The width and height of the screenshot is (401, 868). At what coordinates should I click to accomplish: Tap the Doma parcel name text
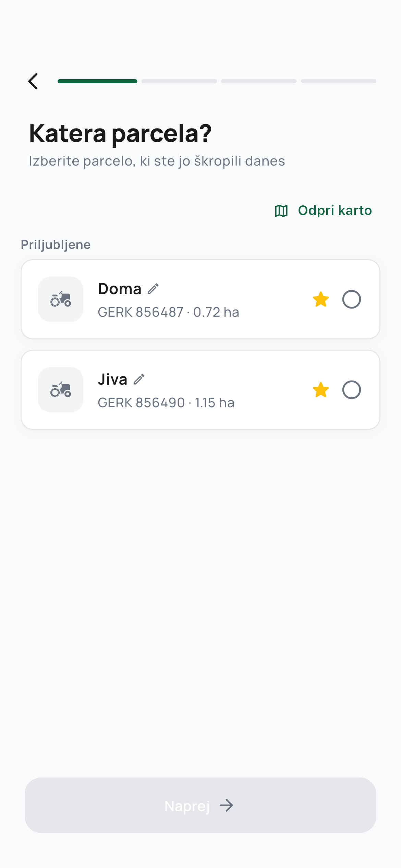point(120,289)
